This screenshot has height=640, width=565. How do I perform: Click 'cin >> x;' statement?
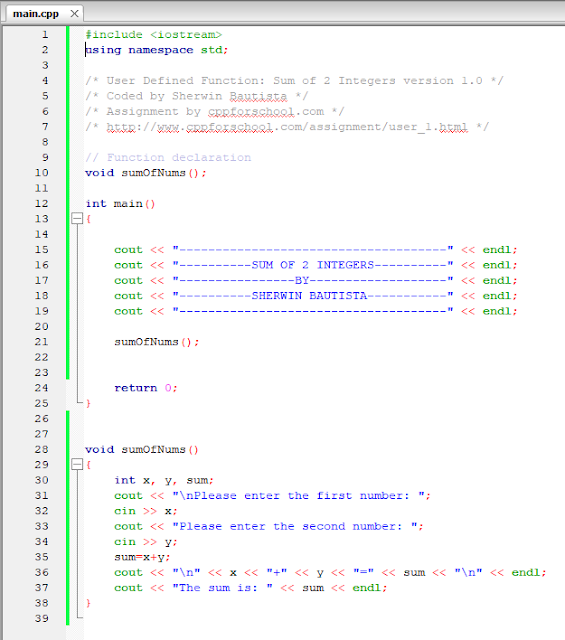click(146, 511)
